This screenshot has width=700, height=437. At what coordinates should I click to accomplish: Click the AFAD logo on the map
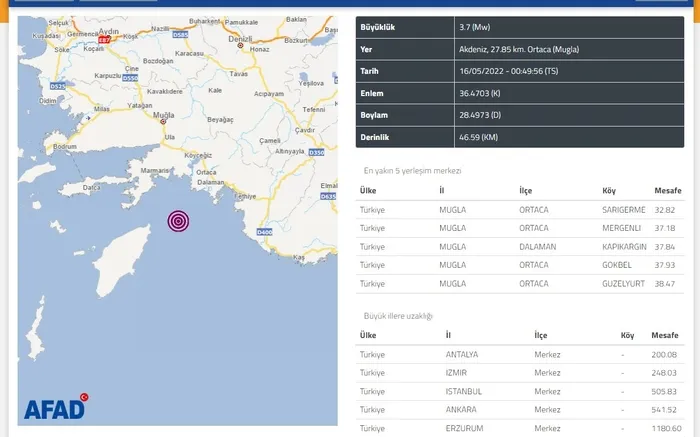pos(56,407)
